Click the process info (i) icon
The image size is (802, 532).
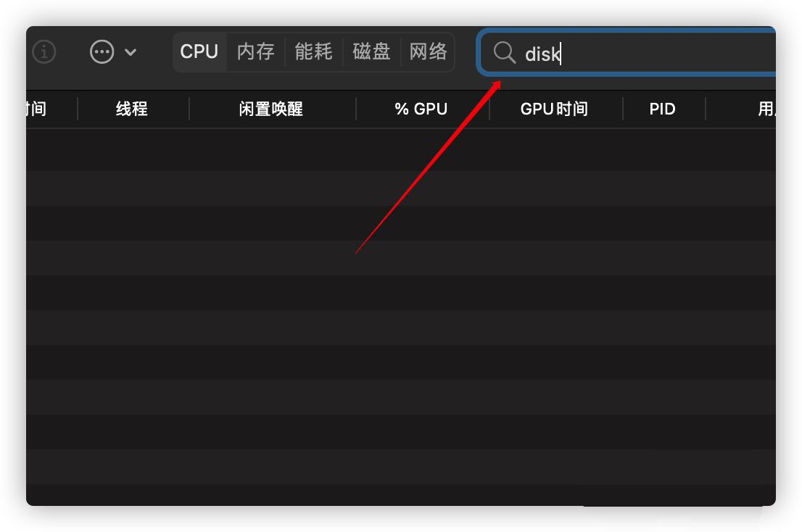[44, 51]
